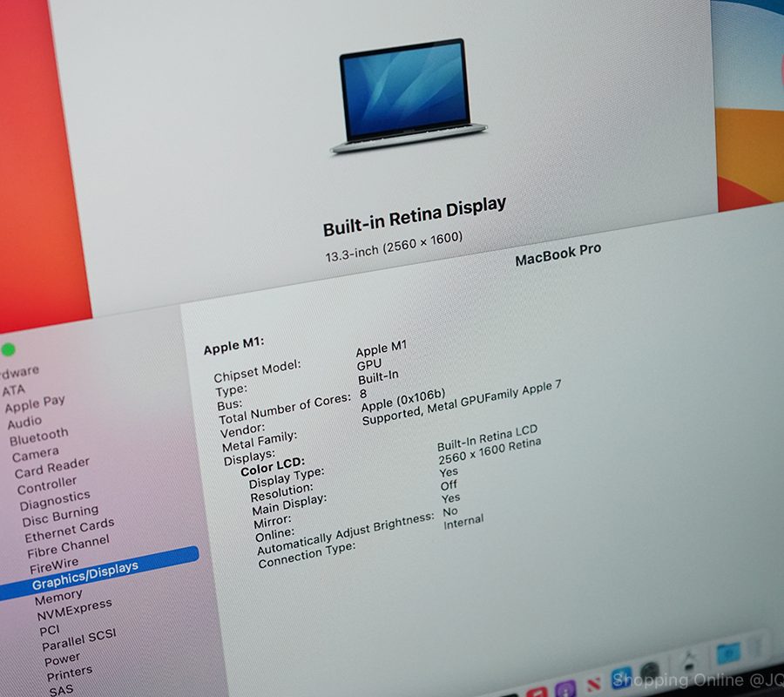The image size is (784, 697).
Task: Click the MacBook Pro laptop image
Action: coord(408,95)
